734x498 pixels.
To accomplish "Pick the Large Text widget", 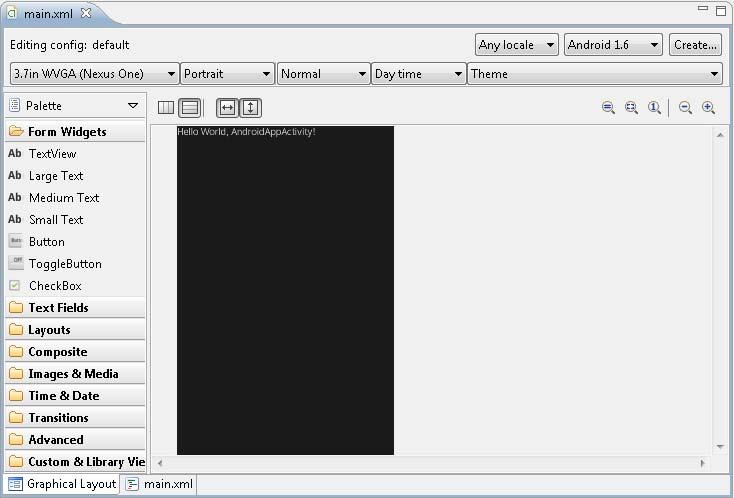I will click(75, 176).
